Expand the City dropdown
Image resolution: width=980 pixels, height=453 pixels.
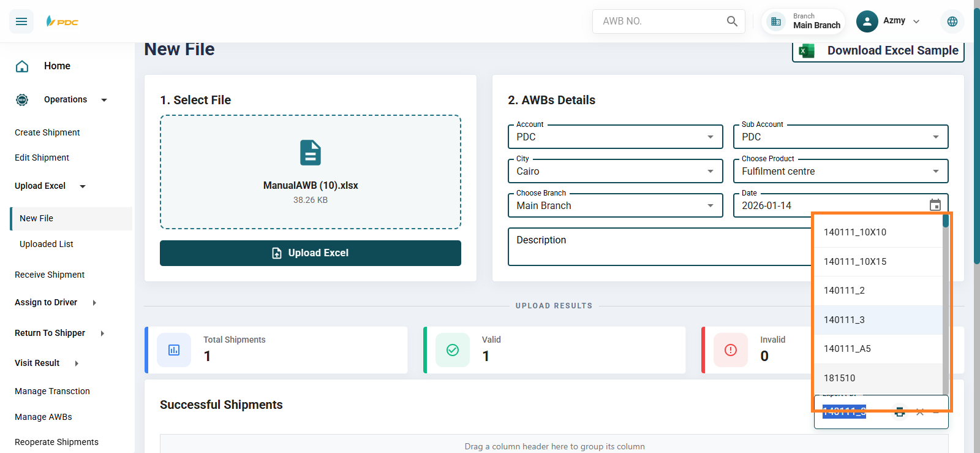point(615,171)
